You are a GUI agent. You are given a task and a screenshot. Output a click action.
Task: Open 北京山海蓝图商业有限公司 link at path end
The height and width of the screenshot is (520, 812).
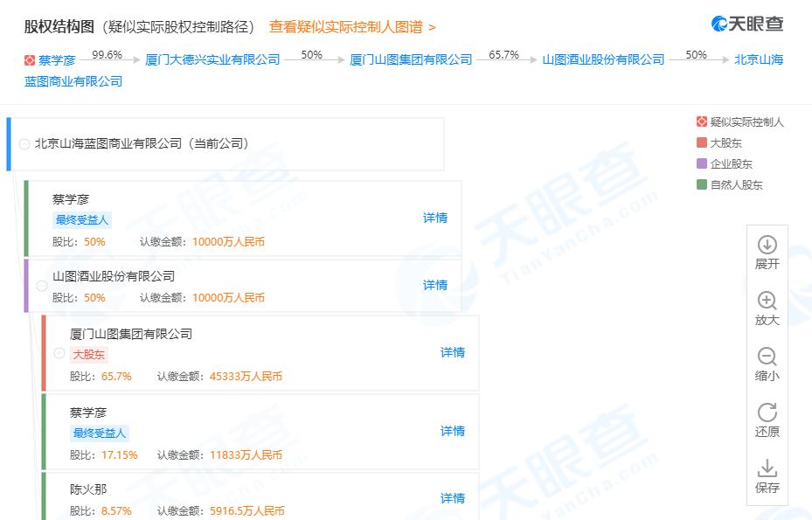point(759,60)
